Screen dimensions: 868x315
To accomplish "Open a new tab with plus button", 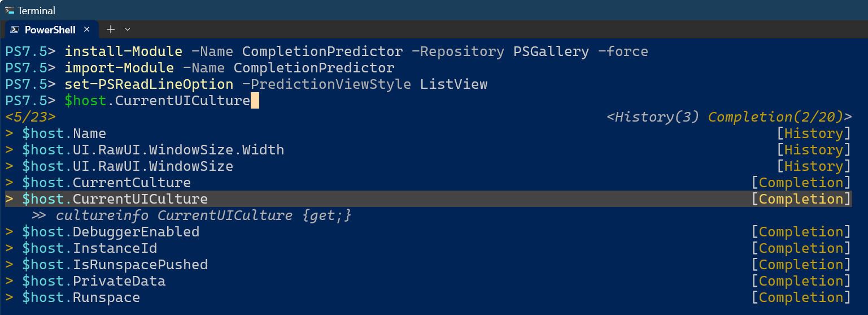I will click(111, 29).
